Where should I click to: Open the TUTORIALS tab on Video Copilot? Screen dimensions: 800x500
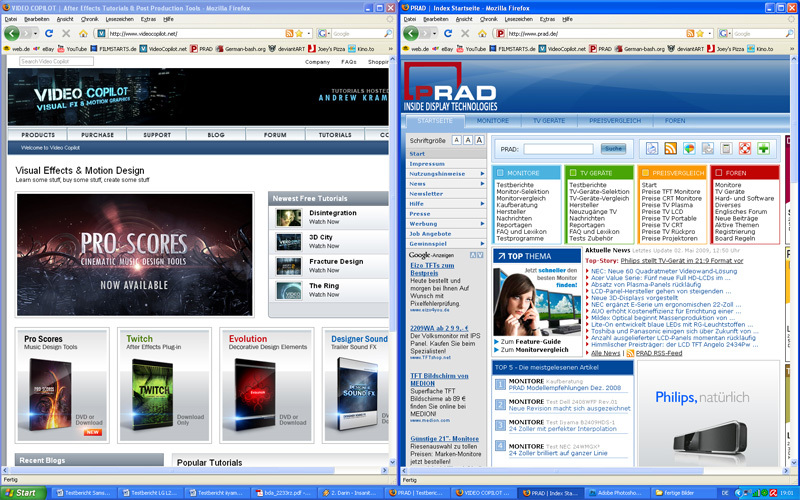click(x=335, y=135)
